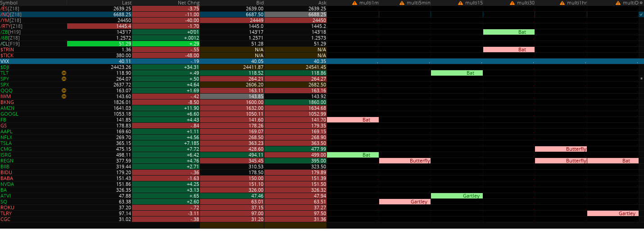644x248 pixels.
Task: Click the multi5min column header label
Action: click(x=418, y=3)
